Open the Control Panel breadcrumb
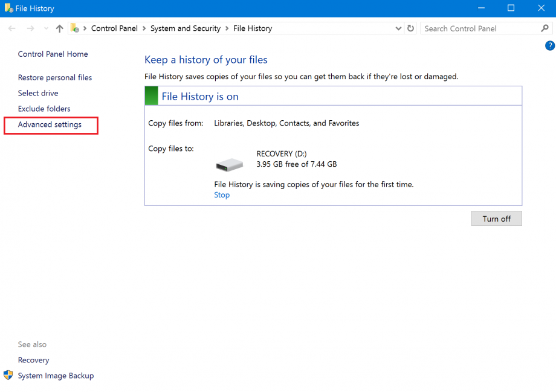This screenshot has width=556, height=392. (115, 28)
